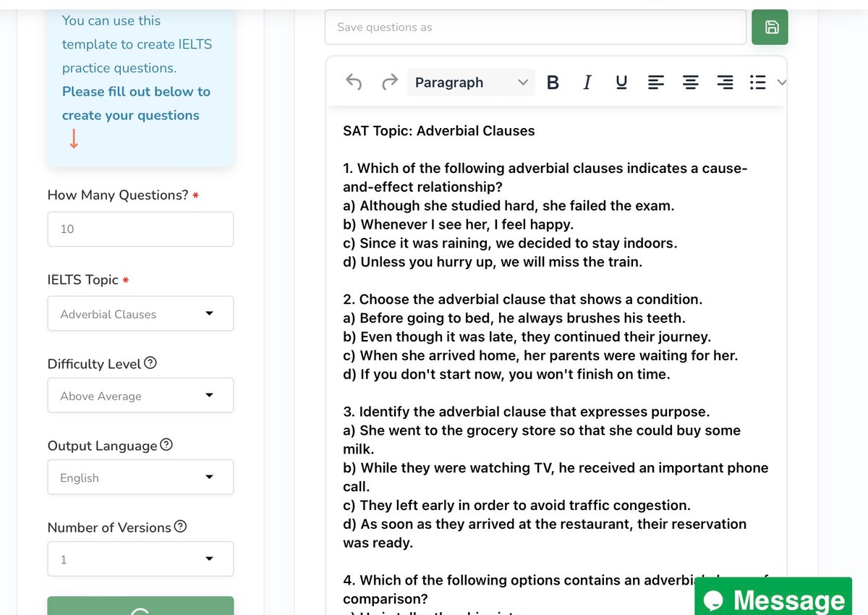Screen dimensions: 868x615
Task: Apply a bulleted list
Action: (x=757, y=82)
